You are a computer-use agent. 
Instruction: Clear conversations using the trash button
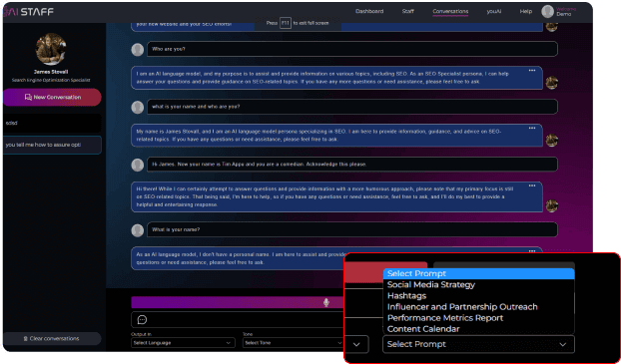(52, 339)
